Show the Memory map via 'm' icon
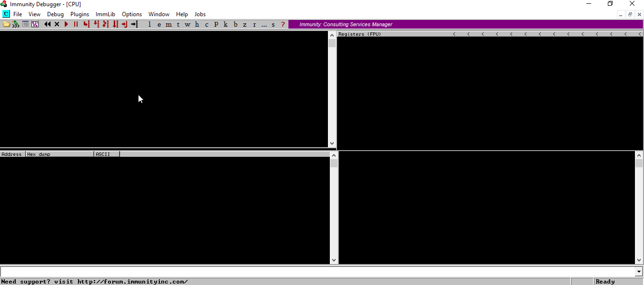The height and width of the screenshot is (285, 644). click(x=168, y=24)
